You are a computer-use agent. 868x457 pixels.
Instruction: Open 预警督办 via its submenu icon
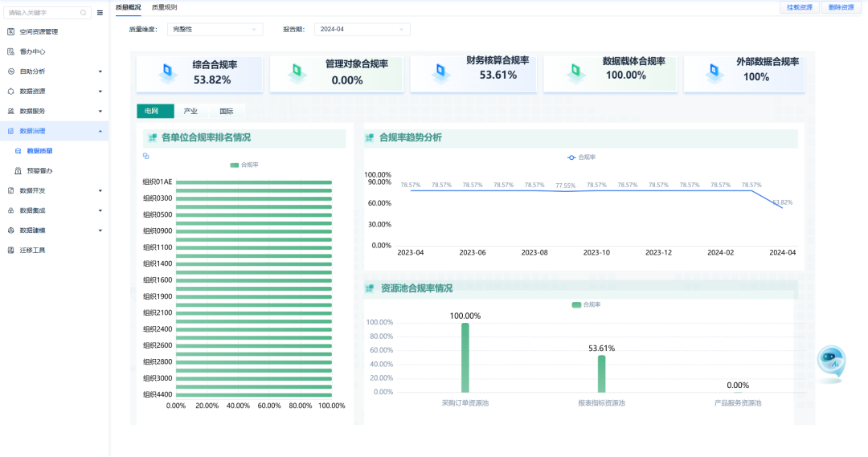point(18,171)
